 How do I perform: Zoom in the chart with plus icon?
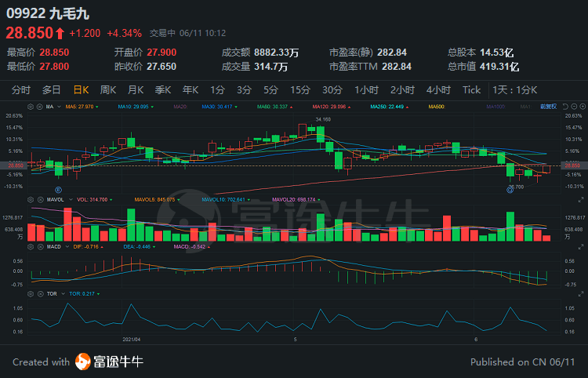[583, 107]
